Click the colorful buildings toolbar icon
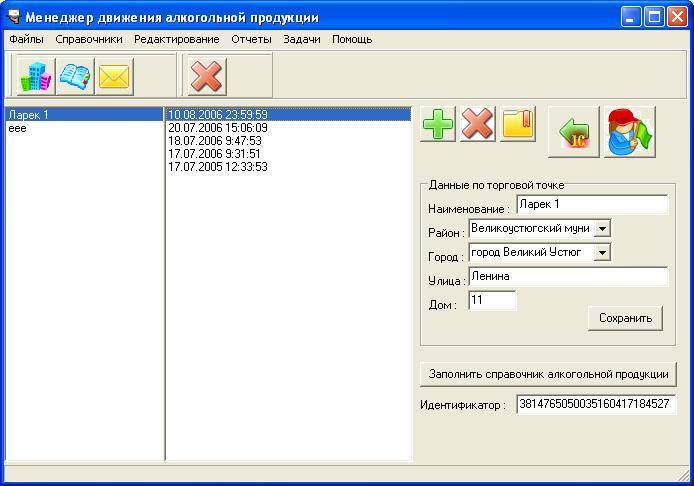This screenshot has height=486, width=694. pyautogui.click(x=35, y=76)
